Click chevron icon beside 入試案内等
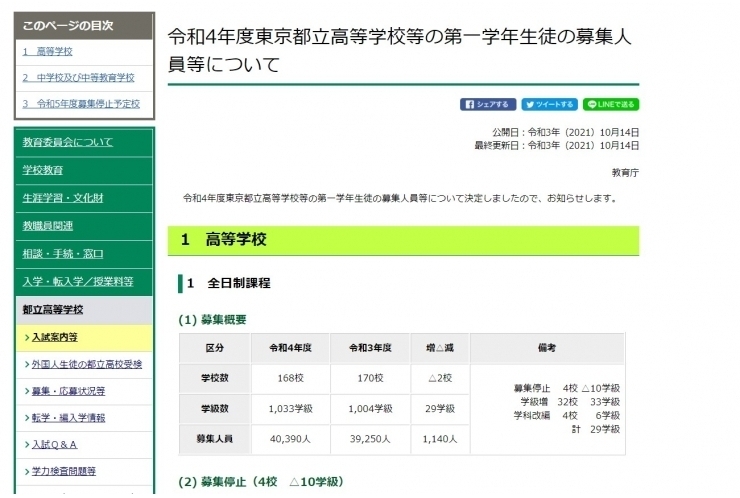This screenshot has width=740, height=498. (x=27, y=338)
